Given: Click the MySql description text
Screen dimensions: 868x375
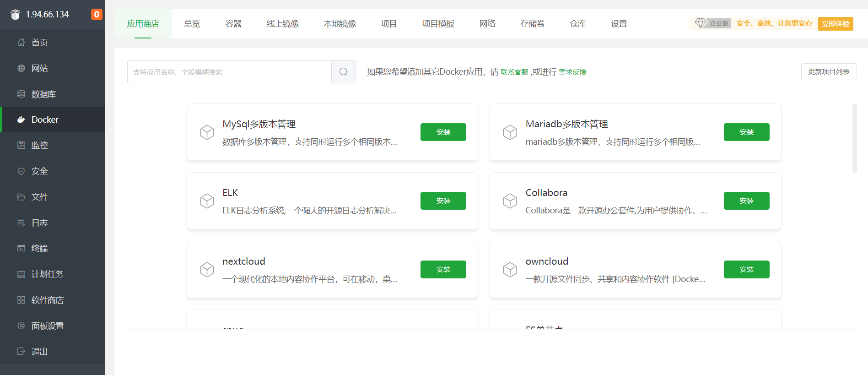Looking at the screenshot, I should pyautogui.click(x=310, y=142).
